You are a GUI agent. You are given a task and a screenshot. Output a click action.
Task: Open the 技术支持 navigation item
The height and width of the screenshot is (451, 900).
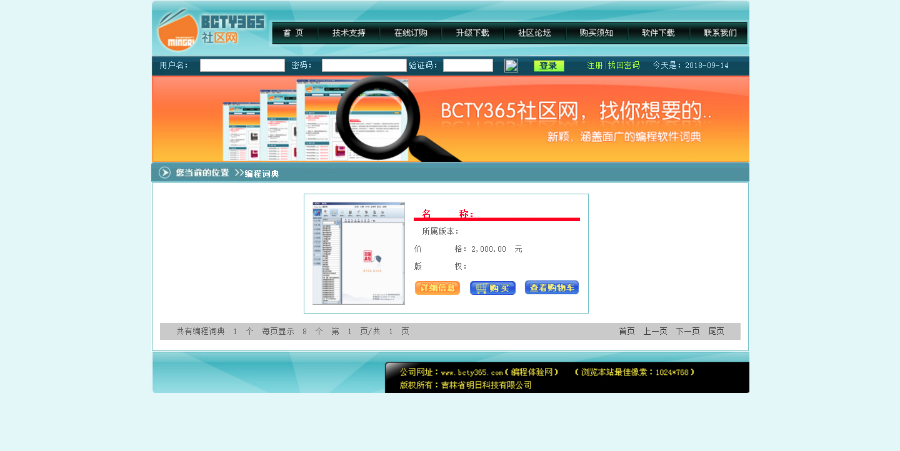(x=349, y=33)
